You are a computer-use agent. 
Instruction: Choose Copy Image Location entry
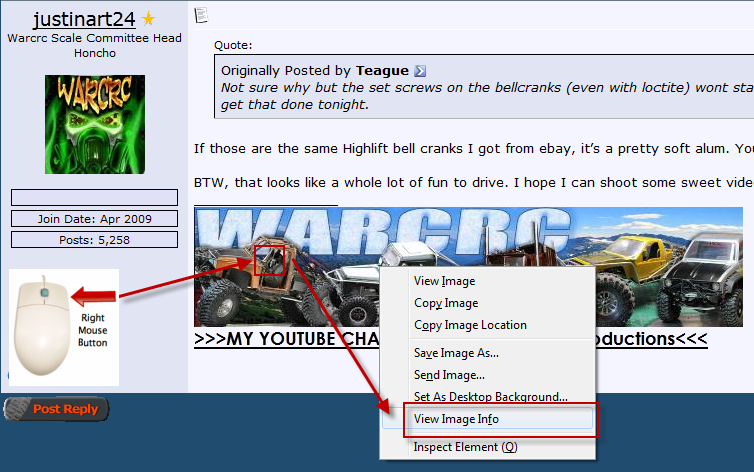click(x=470, y=325)
